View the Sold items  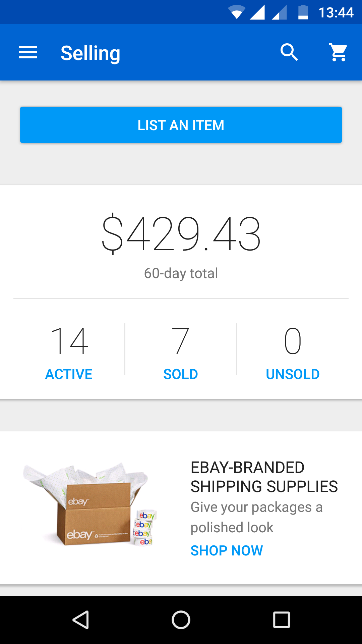181,374
